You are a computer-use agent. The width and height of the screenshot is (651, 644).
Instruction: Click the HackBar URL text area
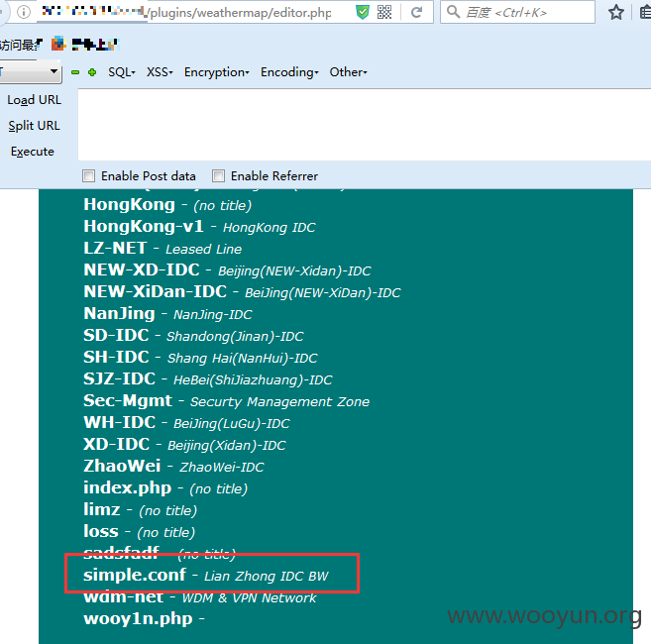364,125
